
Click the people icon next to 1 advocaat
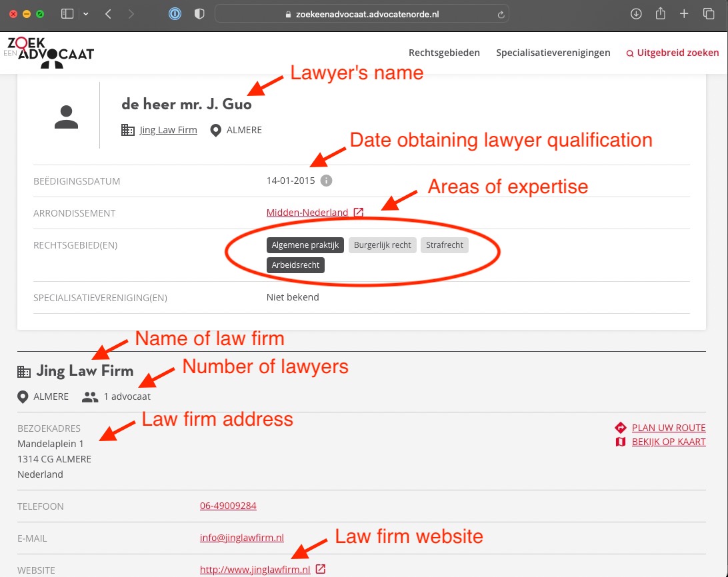[89, 396]
